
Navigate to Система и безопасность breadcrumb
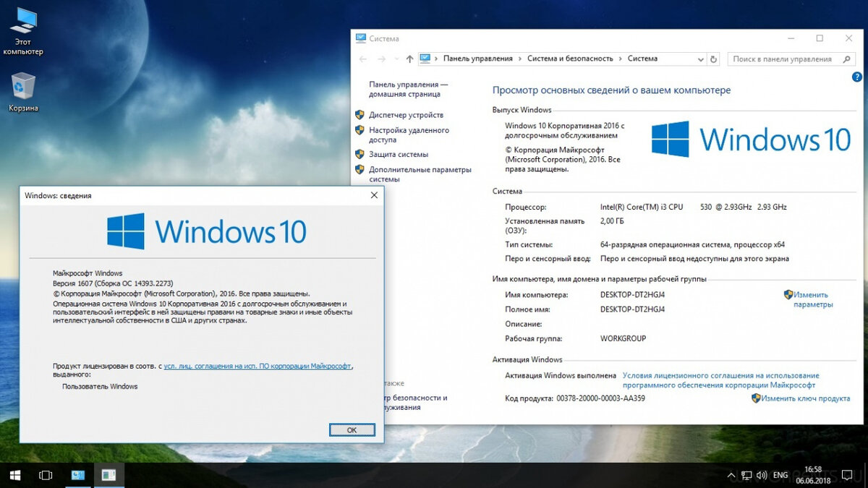[570, 59]
